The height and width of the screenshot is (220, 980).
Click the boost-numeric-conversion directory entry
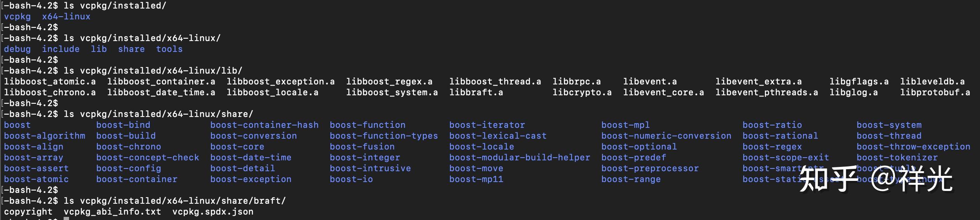[x=666, y=136]
